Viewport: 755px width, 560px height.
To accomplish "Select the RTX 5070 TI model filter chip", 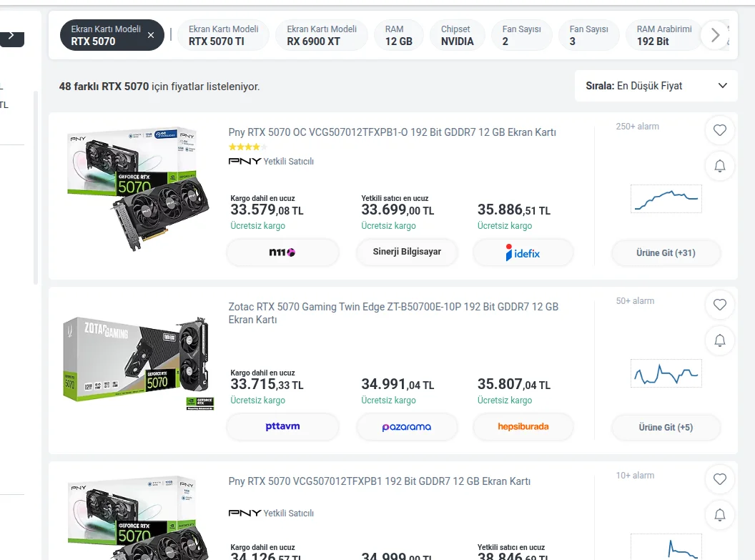I will click(x=223, y=35).
